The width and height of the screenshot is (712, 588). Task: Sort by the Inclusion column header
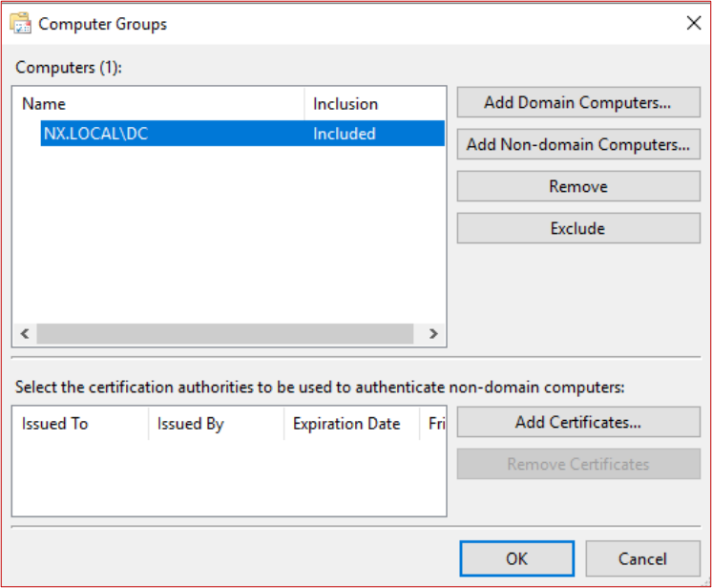pyautogui.click(x=375, y=104)
